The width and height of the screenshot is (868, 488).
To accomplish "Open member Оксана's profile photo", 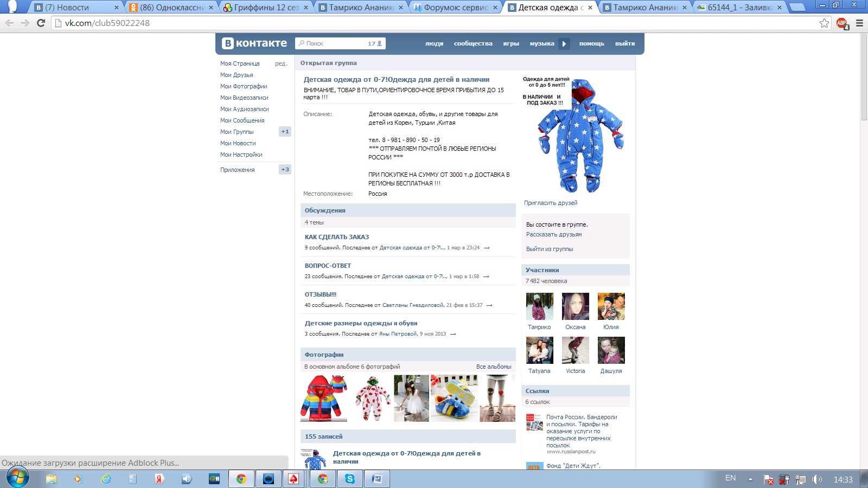I will click(576, 306).
